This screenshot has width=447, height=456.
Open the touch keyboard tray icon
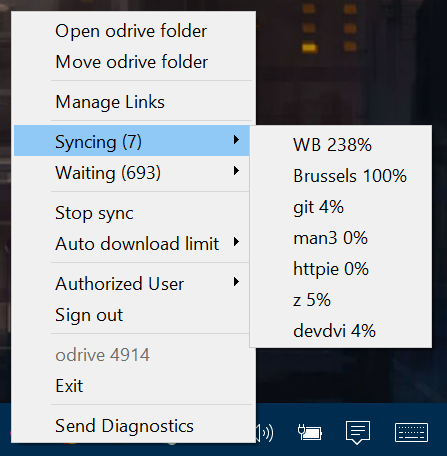tap(411, 432)
